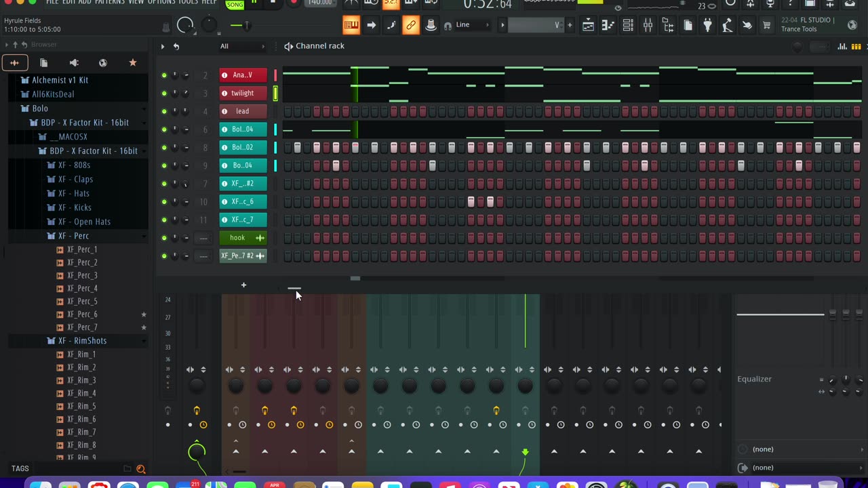
Task: Select the browser favorites star tab
Action: click(133, 62)
